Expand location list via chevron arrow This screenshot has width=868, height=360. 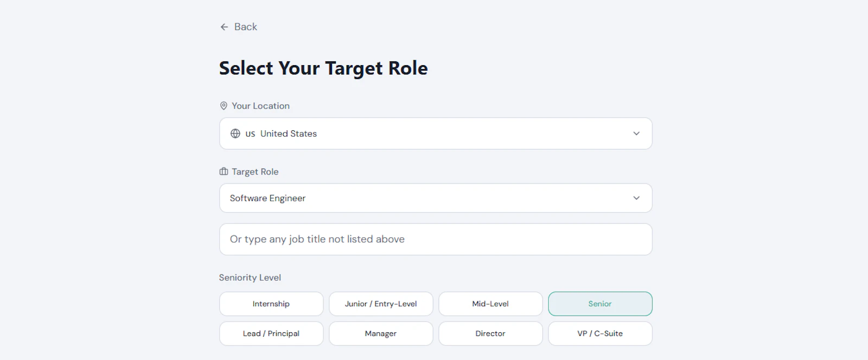pos(636,134)
